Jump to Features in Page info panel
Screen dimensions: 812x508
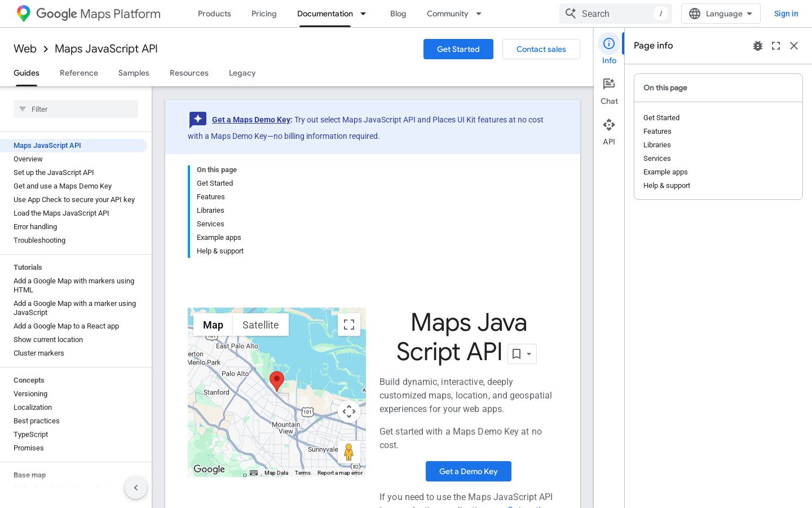point(657,132)
